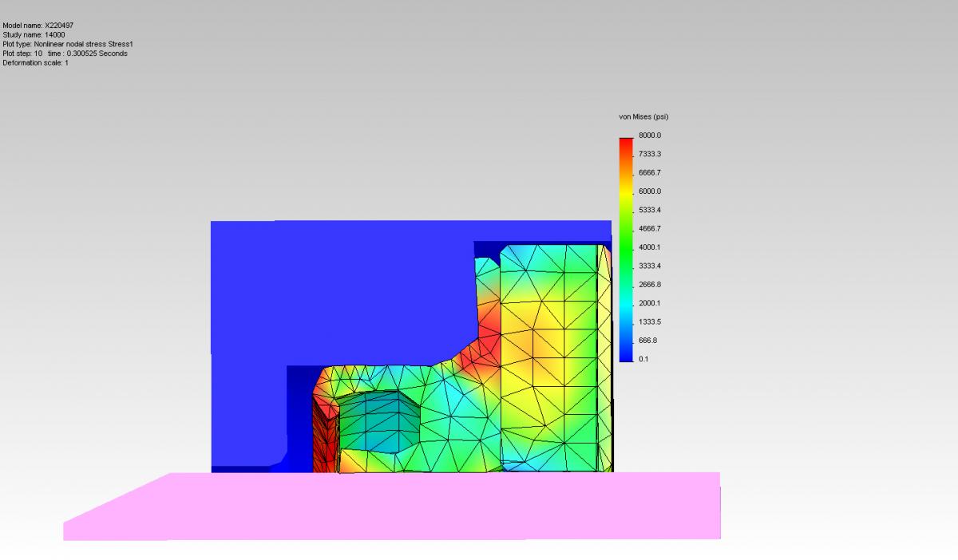The height and width of the screenshot is (560, 958).
Task: Click the Deformation scale: 1 label
Action: 36,63
